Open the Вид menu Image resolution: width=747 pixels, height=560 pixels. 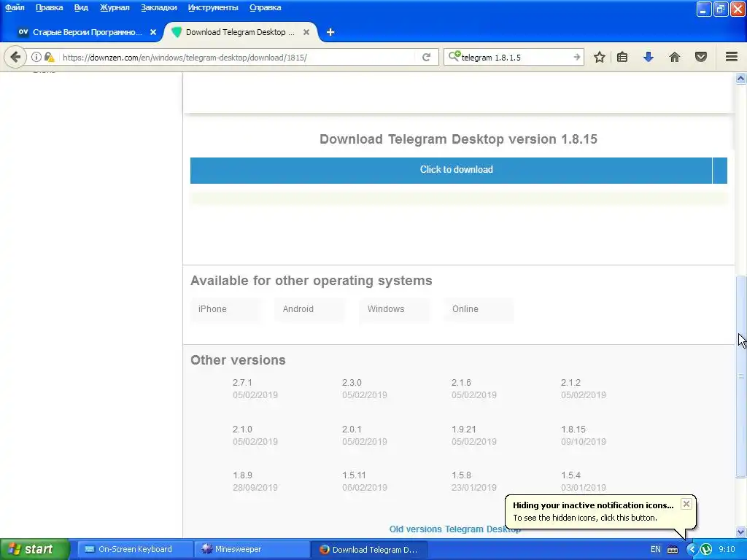pyautogui.click(x=81, y=7)
